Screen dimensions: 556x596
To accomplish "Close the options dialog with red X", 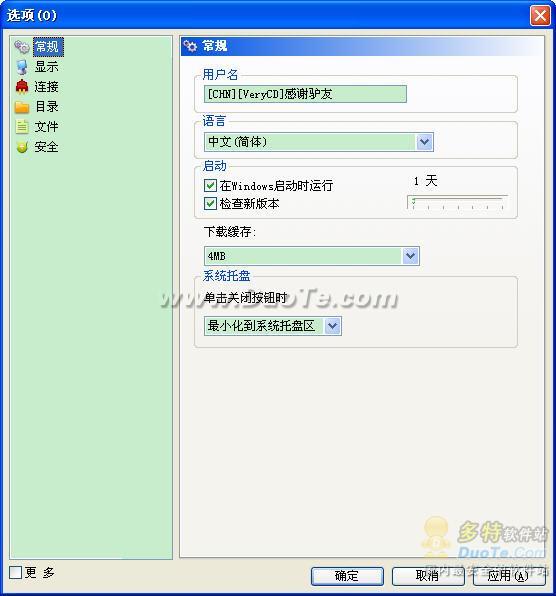I will click(x=540, y=16).
